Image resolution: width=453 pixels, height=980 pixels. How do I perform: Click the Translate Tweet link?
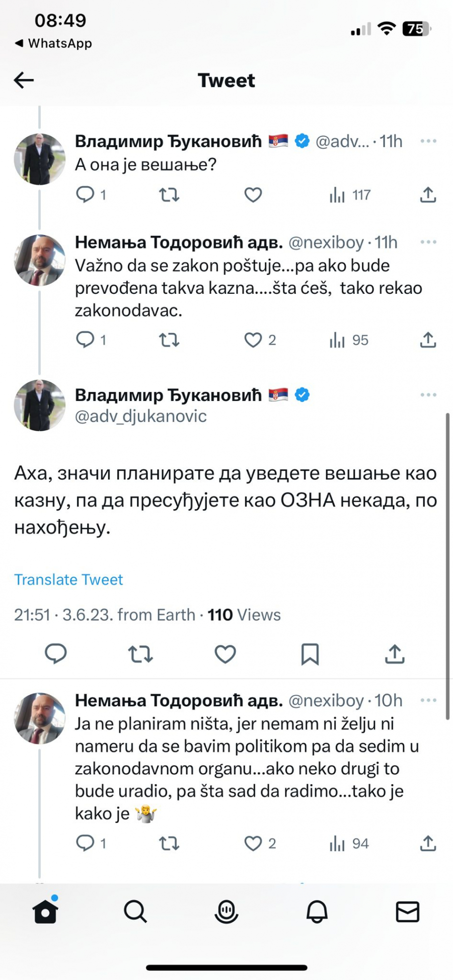click(68, 580)
